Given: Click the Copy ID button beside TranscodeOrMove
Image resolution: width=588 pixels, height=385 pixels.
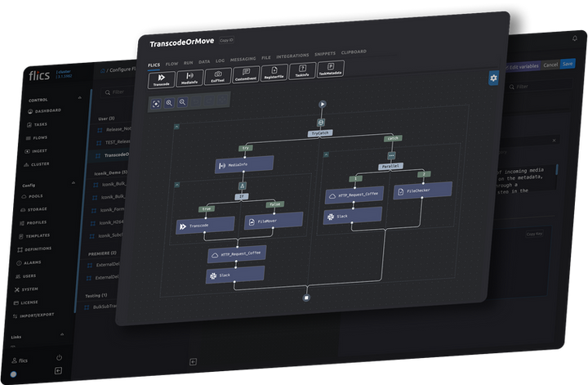Looking at the screenshot, I should [x=226, y=40].
